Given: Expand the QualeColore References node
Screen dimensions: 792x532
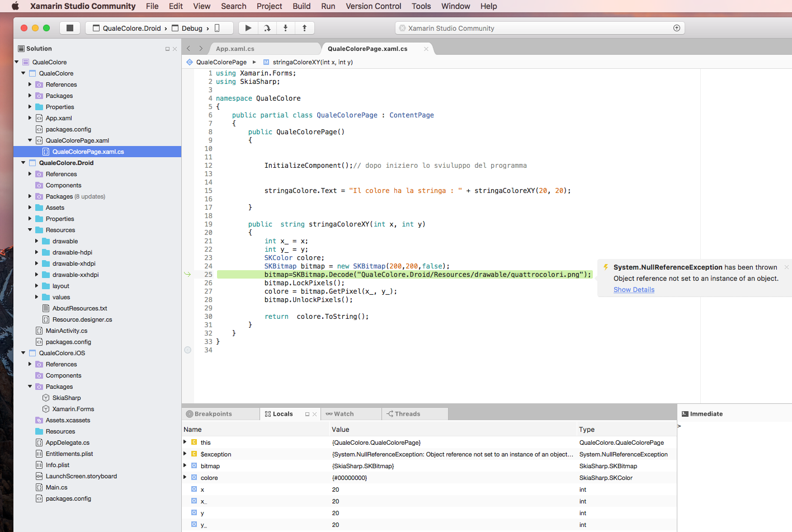Looking at the screenshot, I should click(x=30, y=84).
